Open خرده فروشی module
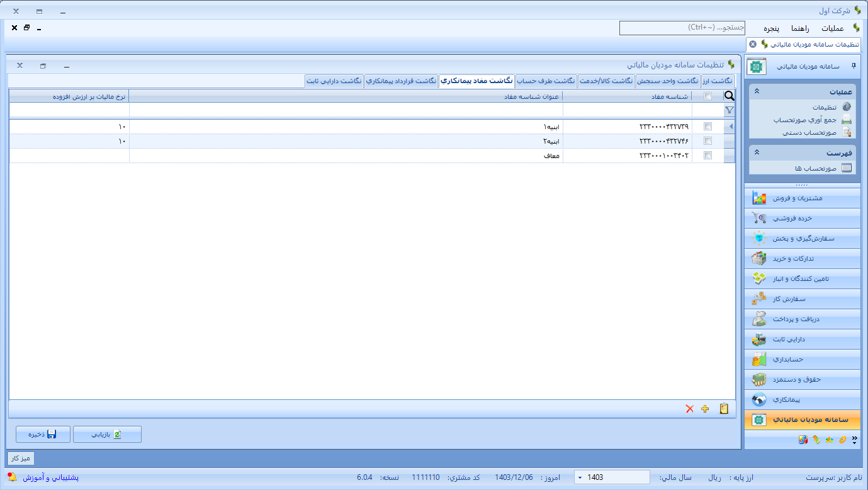Viewport: 868px width, 490px height. (803, 218)
